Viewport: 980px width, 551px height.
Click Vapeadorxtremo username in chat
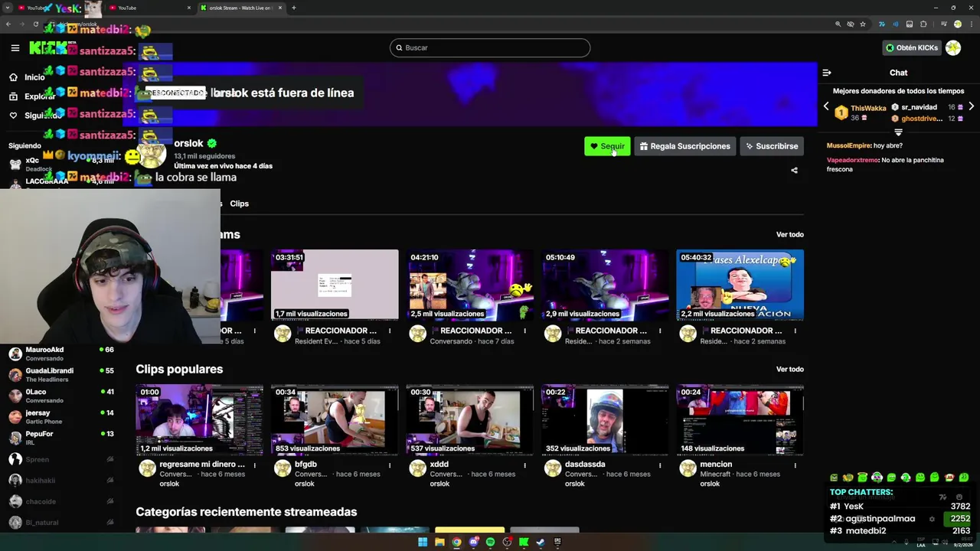point(853,160)
